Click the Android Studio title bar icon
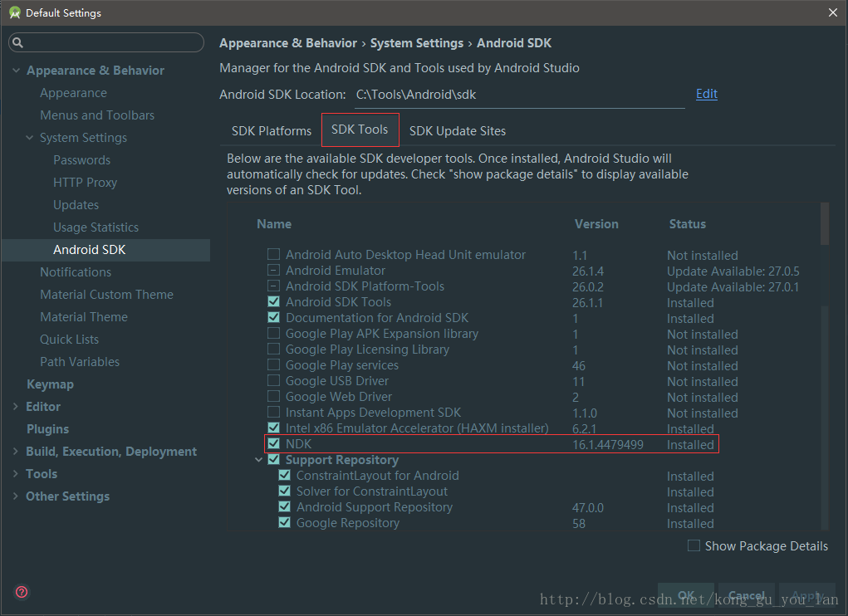 [15, 12]
